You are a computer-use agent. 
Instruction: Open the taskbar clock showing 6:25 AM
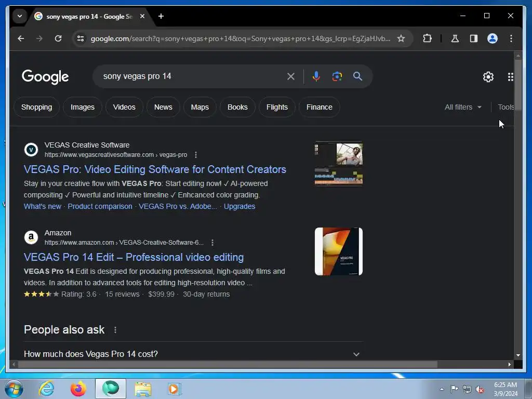505,389
